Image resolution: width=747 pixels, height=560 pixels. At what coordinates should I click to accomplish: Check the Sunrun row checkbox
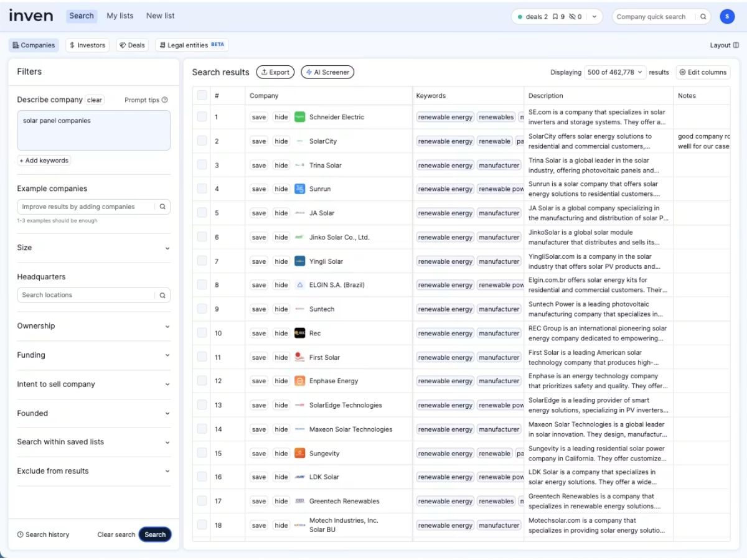[202, 189]
